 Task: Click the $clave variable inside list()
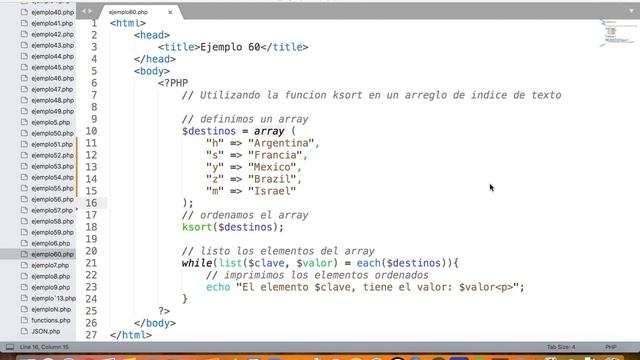click(x=266, y=263)
